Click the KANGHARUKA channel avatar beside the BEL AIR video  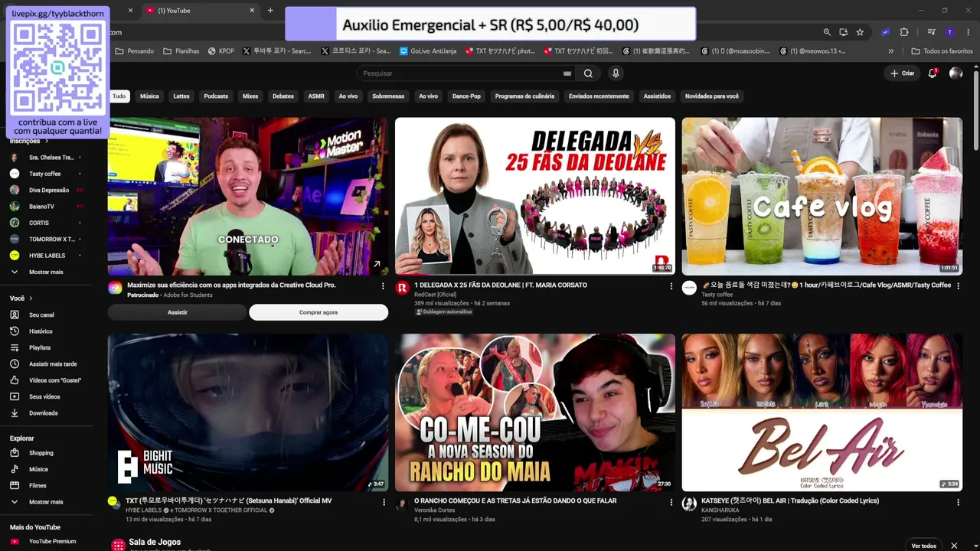689,504
